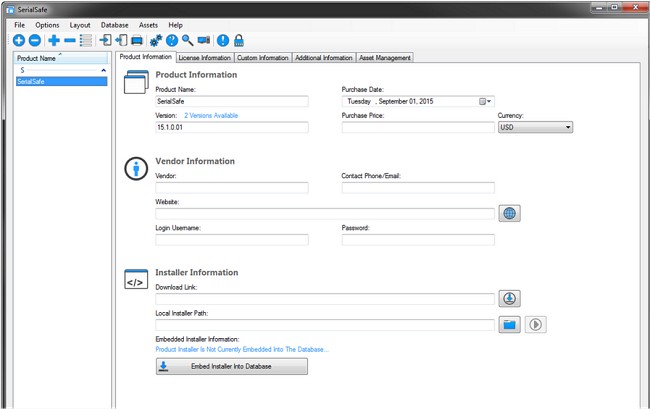Collapse the S group in product list
Viewport: 650px width, 409px height.
click(x=103, y=70)
